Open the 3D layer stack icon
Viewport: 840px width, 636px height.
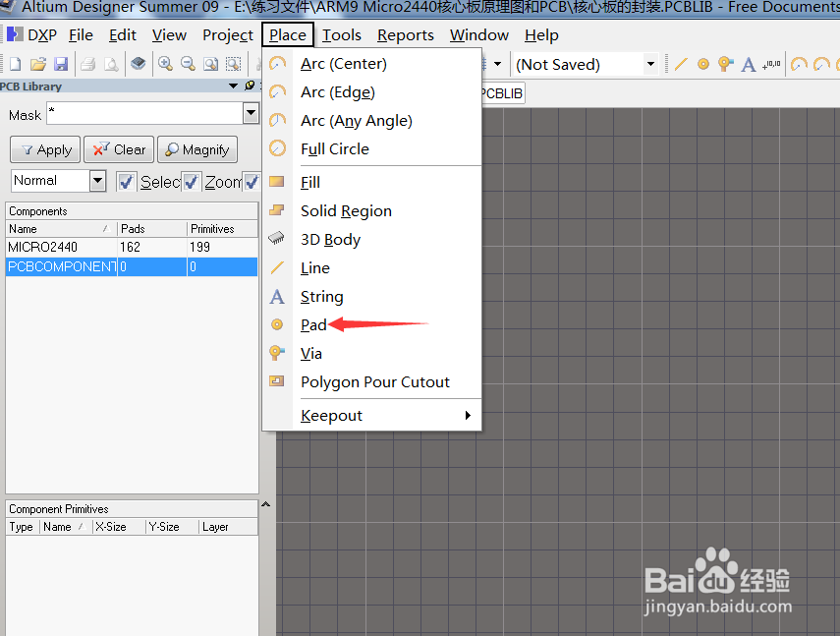[x=139, y=64]
